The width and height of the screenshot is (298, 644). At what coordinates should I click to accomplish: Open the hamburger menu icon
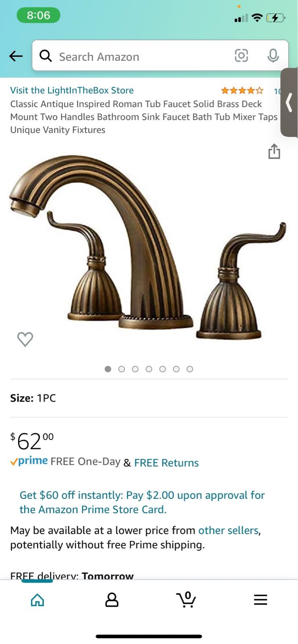tap(261, 600)
